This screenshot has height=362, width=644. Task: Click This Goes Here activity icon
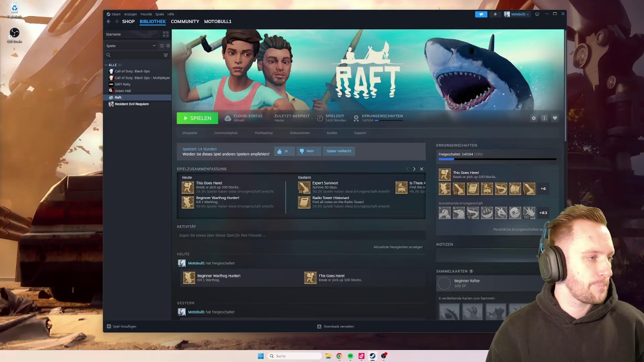(310, 278)
